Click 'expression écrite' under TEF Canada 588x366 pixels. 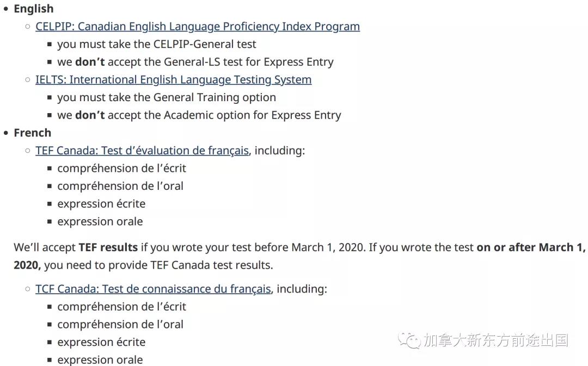(x=101, y=204)
